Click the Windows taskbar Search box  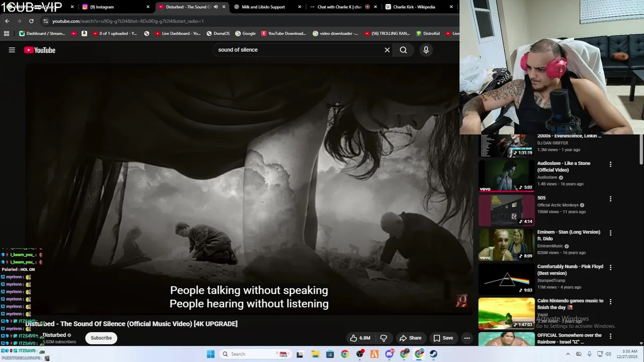(x=256, y=354)
